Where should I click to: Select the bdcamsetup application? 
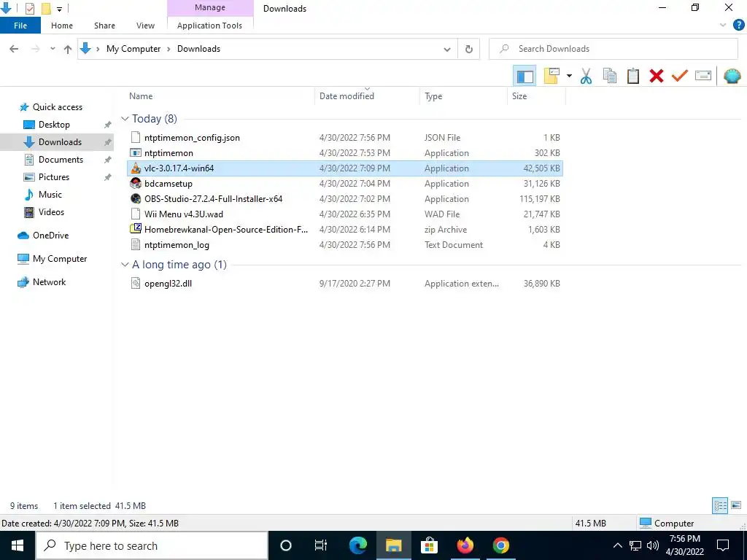[x=345, y=183]
